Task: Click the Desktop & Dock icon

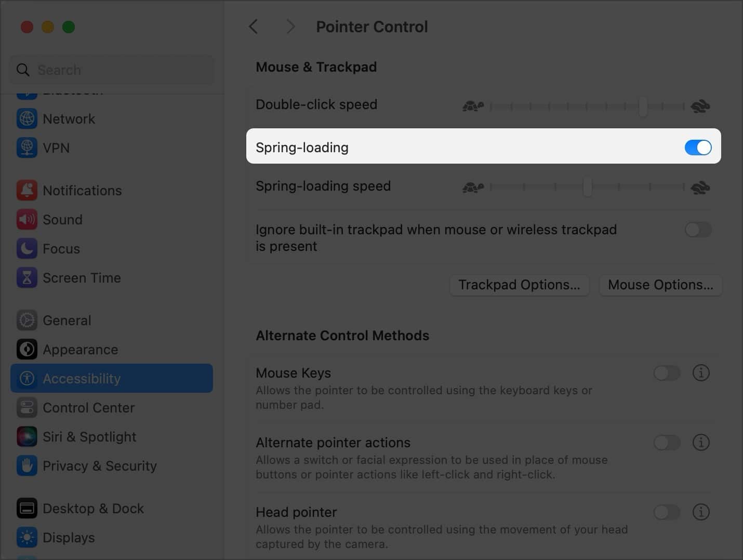Action: click(26, 509)
